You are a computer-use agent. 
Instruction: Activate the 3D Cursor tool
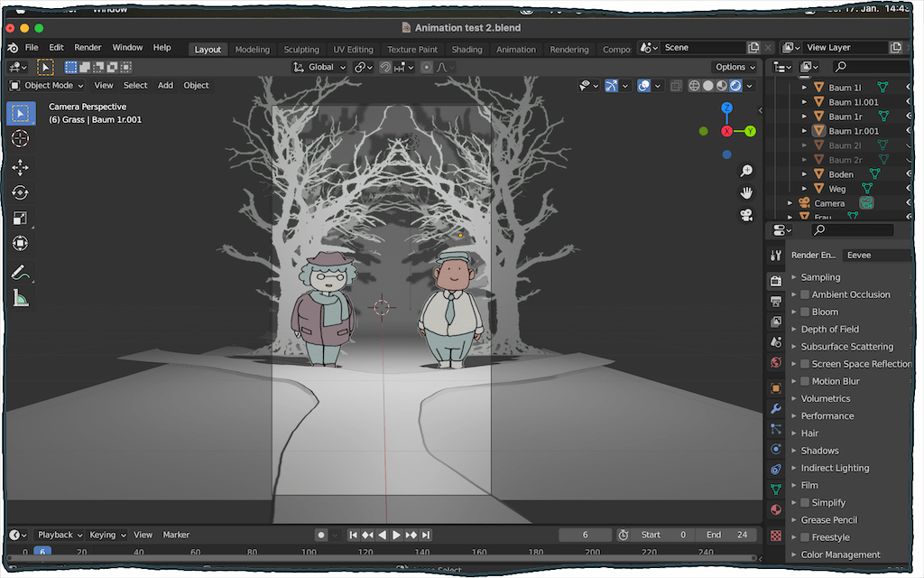[x=21, y=138]
